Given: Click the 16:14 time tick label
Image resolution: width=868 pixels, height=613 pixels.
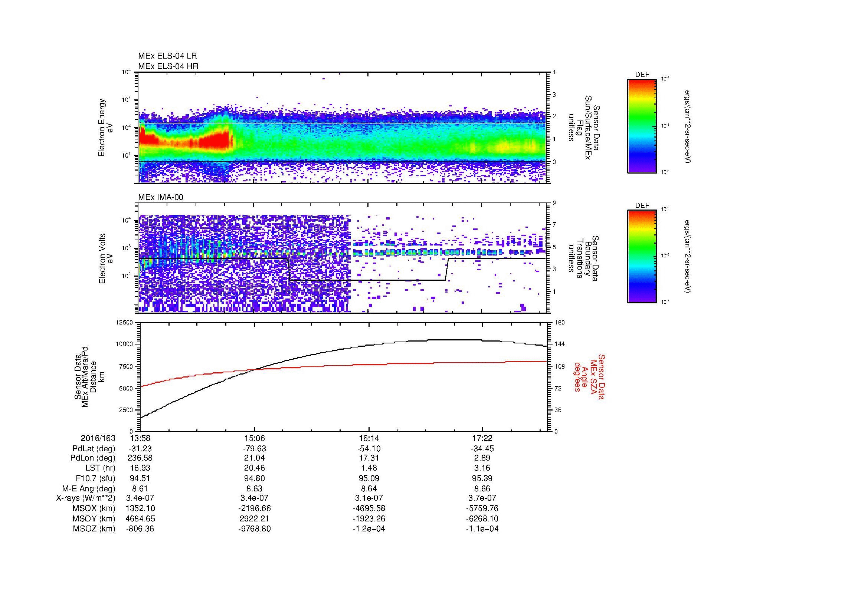Looking at the screenshot, I should pos(369,438).
